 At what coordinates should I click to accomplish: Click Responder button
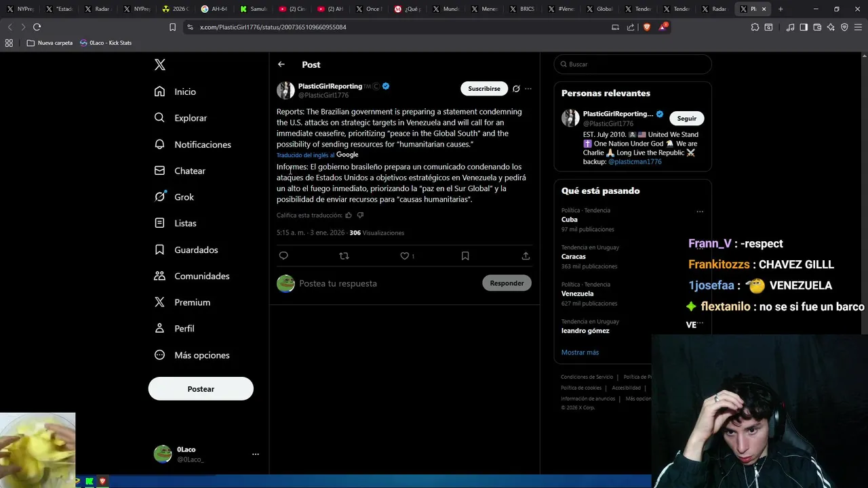click(x=507, y=283)
